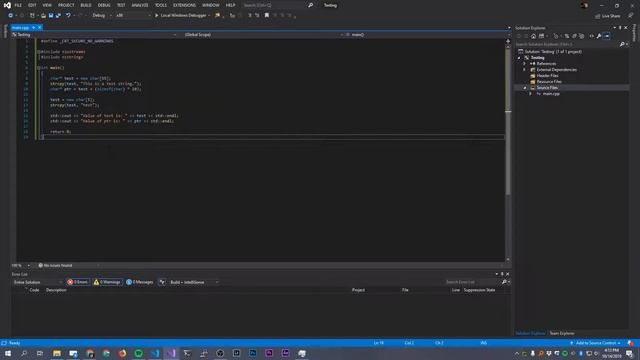Open the PROJECT menu
The width and height of the screenshot is (640, 360).
click(66, 5)
